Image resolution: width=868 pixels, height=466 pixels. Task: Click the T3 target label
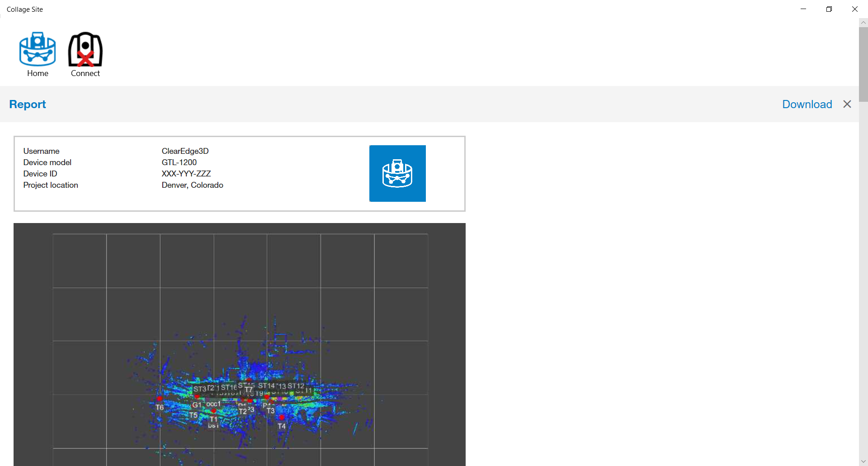pos(270,411)
